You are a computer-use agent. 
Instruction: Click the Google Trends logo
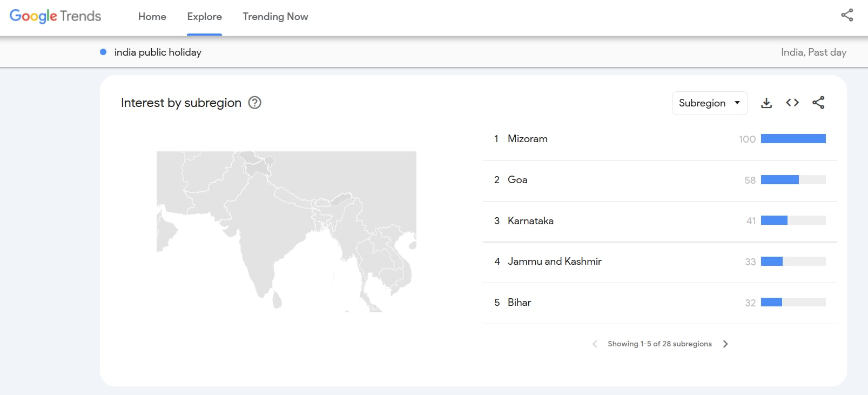[55, 16]
